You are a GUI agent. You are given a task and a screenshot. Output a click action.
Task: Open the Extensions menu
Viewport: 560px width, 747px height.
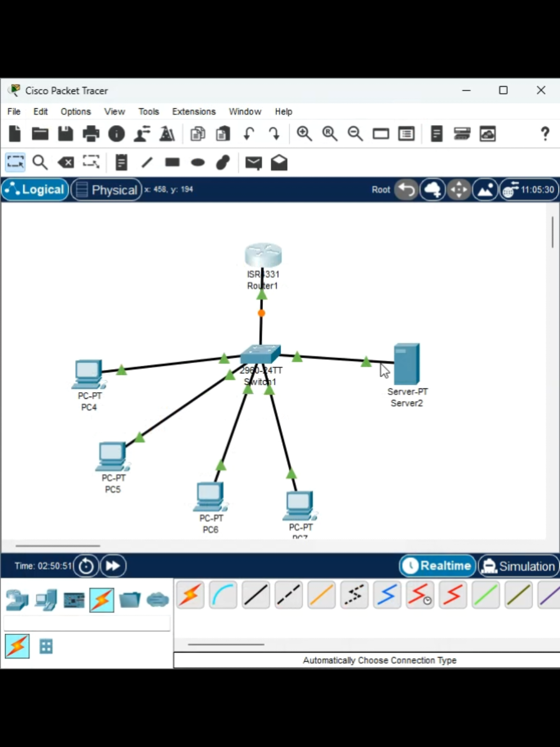pos(193,112)
